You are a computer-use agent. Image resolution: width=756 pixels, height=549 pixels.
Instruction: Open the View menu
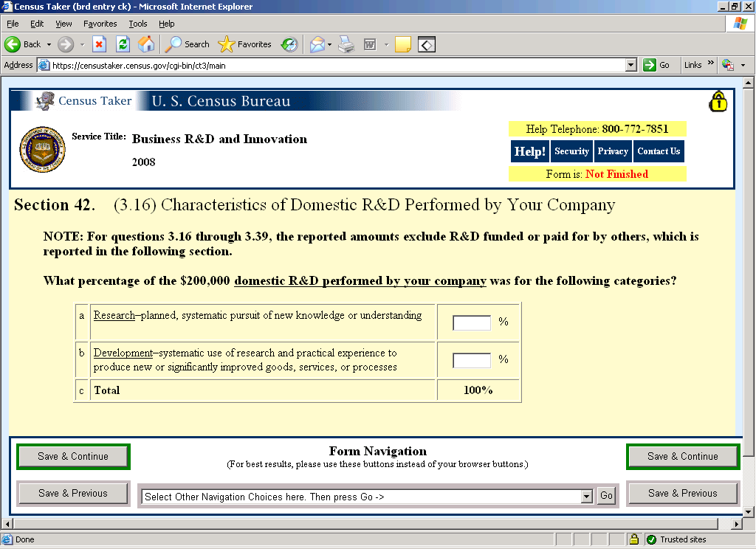coord(63,24)
